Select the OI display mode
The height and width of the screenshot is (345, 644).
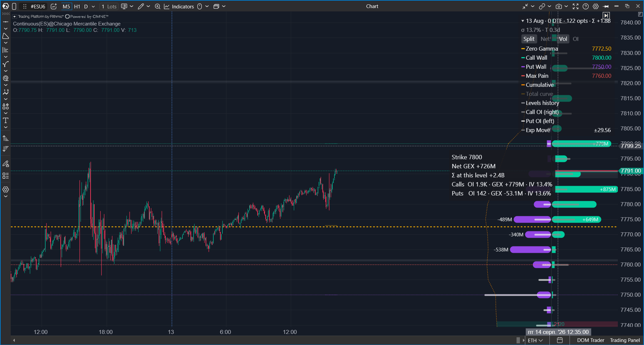(576, 39)
